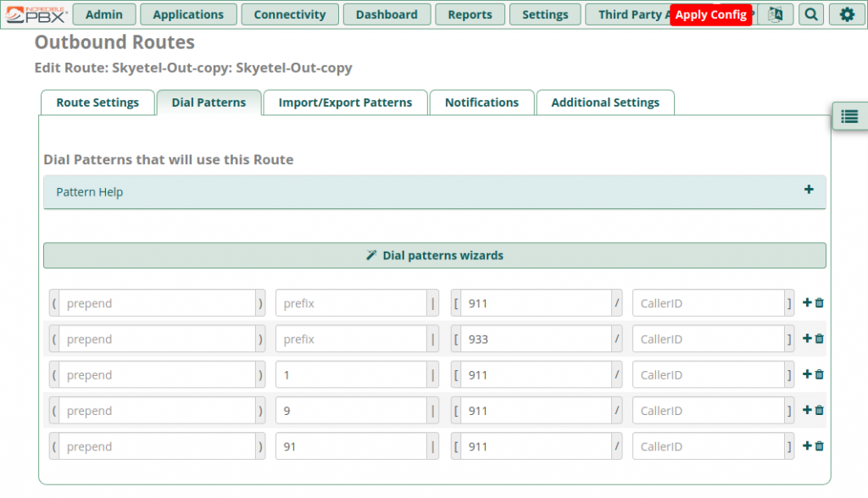Delete the prefix 9 pattern row
The image size is (868, 498).
(x=820, y=410)
